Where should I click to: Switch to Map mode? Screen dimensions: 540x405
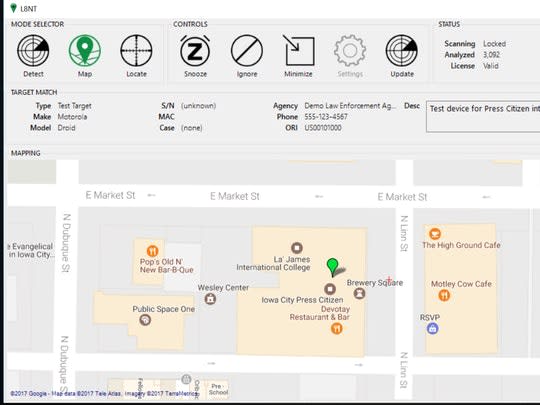[x=85, y=51]
